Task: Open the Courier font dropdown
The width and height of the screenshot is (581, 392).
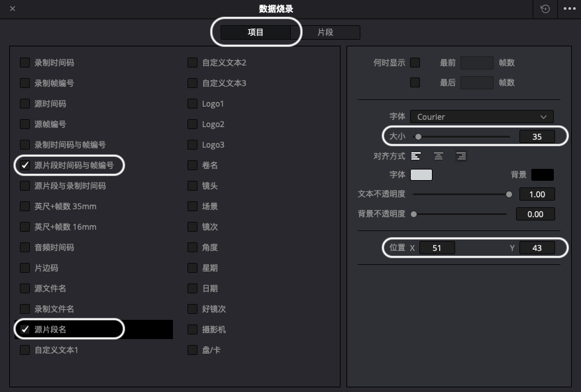Action: (x=482, y=117)
